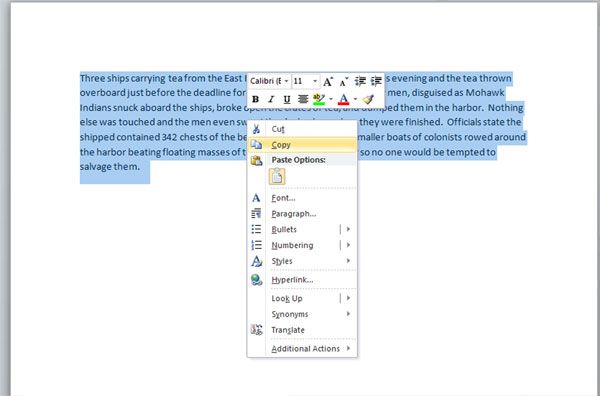
Task: Click the Paste clipboard icon beside Paste Options
Action: click(x=256, y=160)
